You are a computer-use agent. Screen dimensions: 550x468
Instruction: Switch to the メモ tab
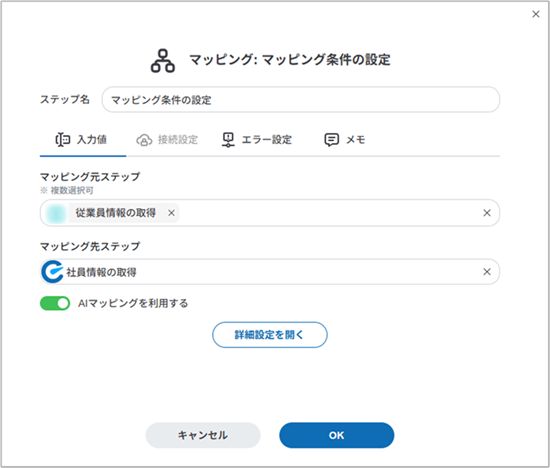pyautogui.click(x=345, y=140)
